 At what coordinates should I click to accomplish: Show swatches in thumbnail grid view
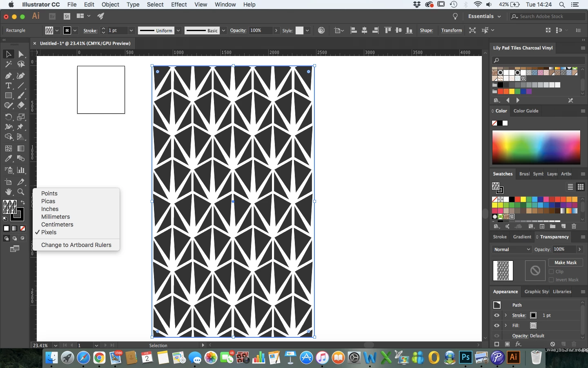pyautogui.click(x=581, y=187)
